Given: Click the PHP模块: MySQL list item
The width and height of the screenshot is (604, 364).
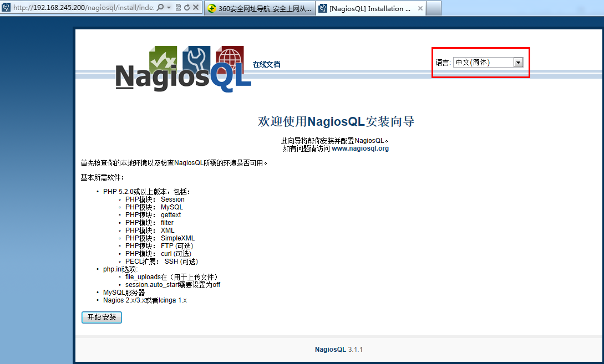Looking at the screenshot, I should click(154, 207).
